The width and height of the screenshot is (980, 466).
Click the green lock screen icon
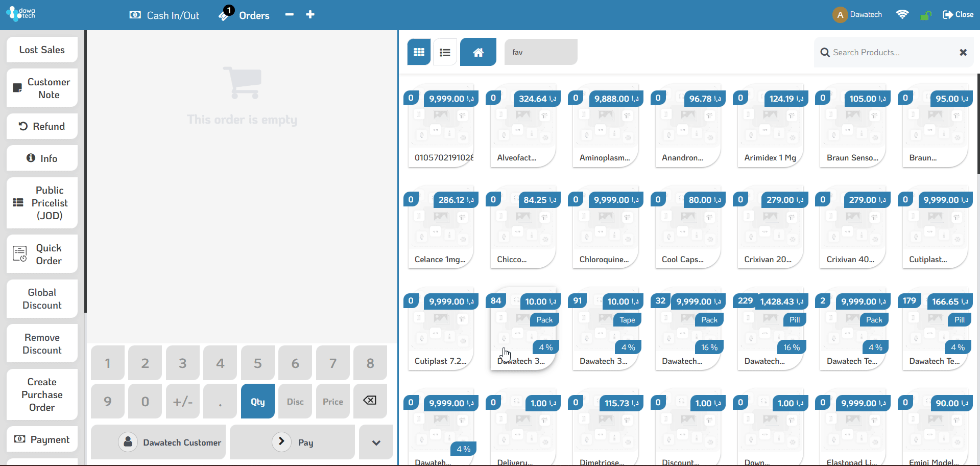(x=925, y=15)
